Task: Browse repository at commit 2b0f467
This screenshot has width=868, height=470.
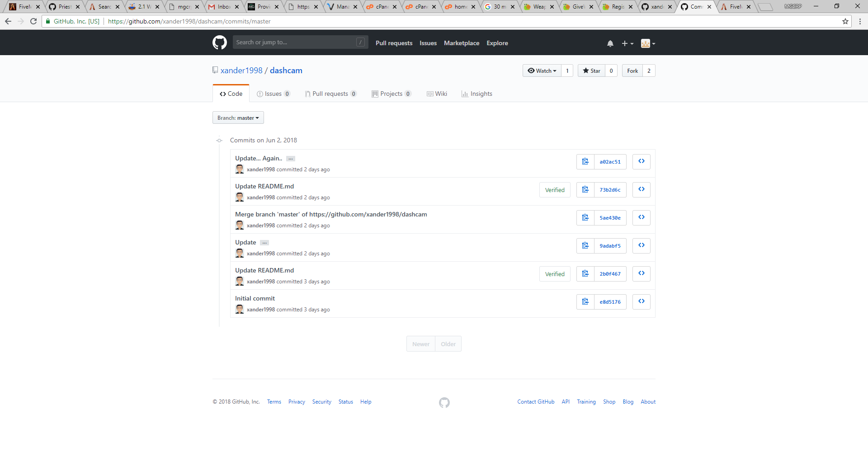Action: pyautogui.click(x=642, y=274)
